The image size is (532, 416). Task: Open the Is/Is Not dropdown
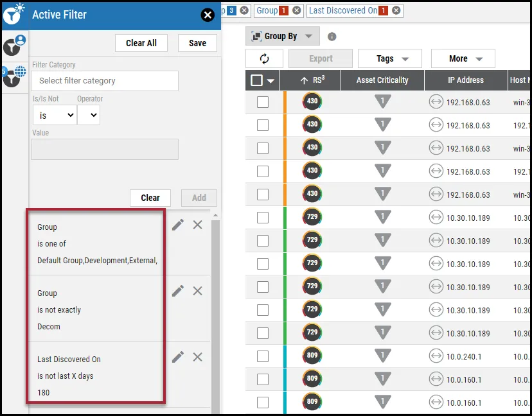point(55,116)
